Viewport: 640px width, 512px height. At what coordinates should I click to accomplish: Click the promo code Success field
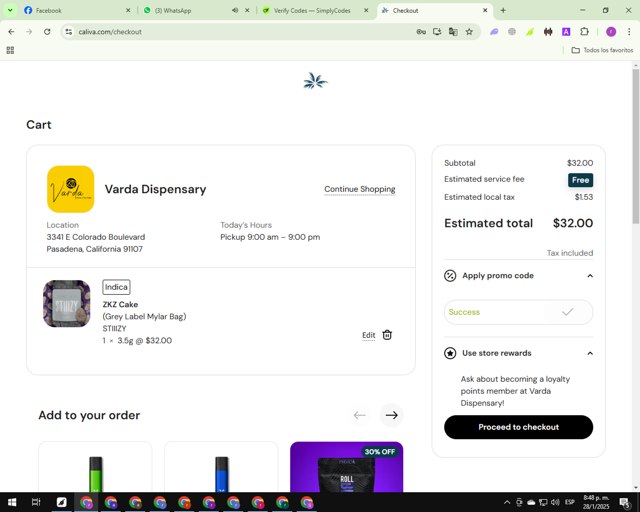click(518, 312)
